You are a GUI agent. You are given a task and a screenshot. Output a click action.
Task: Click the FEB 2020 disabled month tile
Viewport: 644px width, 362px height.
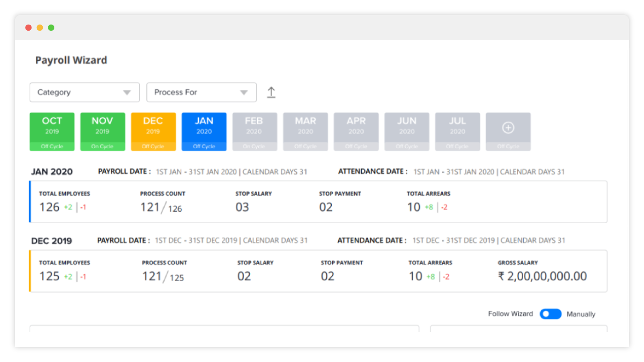click(x=255, y=131)
